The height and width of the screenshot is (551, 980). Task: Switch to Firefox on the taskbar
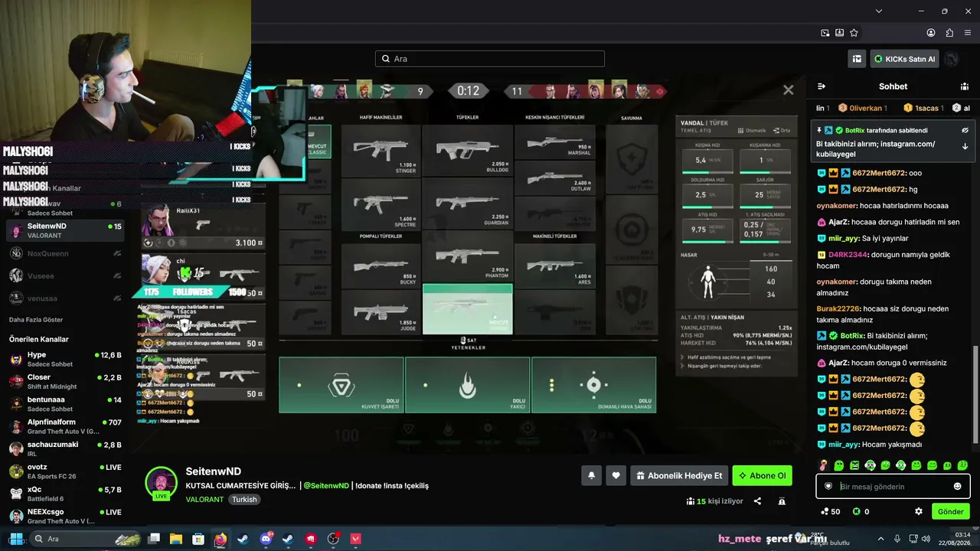(x=220, y=539)
